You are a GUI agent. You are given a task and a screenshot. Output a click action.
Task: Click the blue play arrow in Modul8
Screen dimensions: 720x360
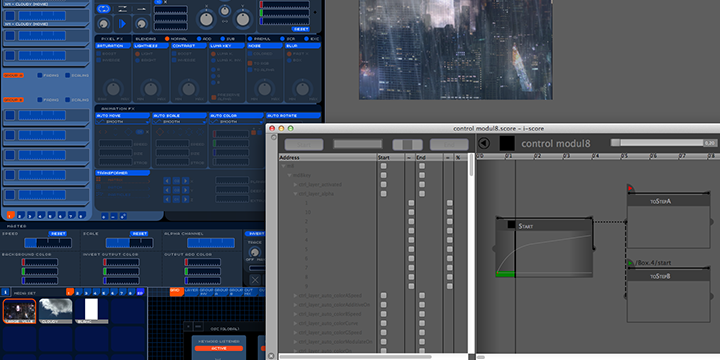[x=122, y=23]
